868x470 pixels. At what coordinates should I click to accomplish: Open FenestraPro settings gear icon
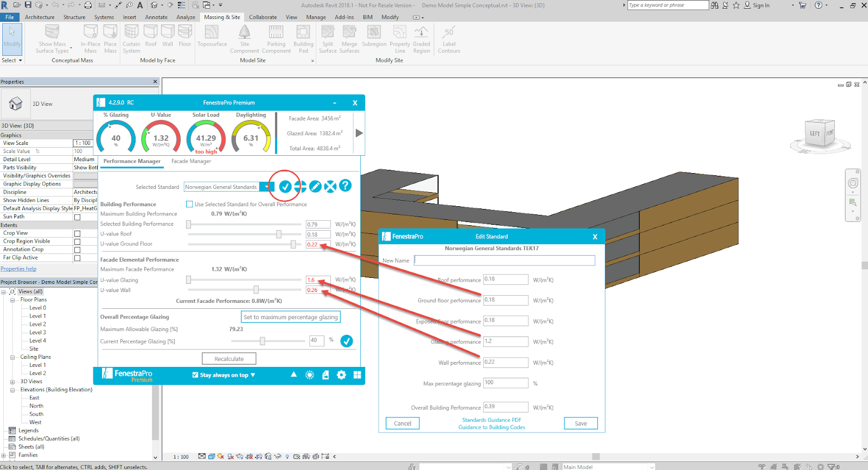341,375
